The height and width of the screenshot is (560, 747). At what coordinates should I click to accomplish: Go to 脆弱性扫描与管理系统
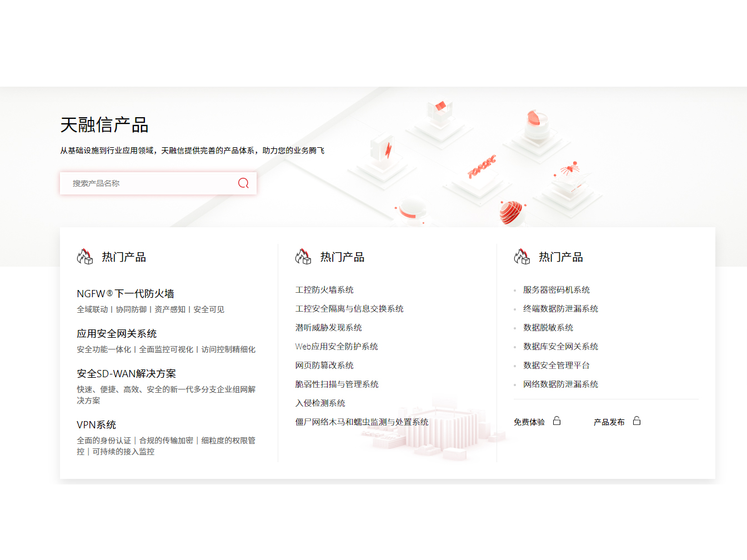click(337, 384)
